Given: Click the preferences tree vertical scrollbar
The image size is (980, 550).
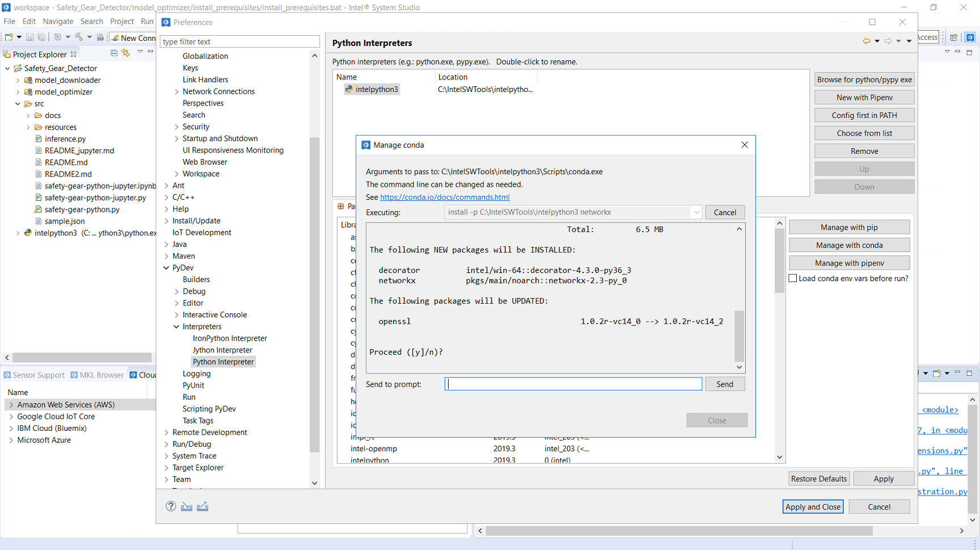Looking at the screenshot, I should tap(314, 295).
